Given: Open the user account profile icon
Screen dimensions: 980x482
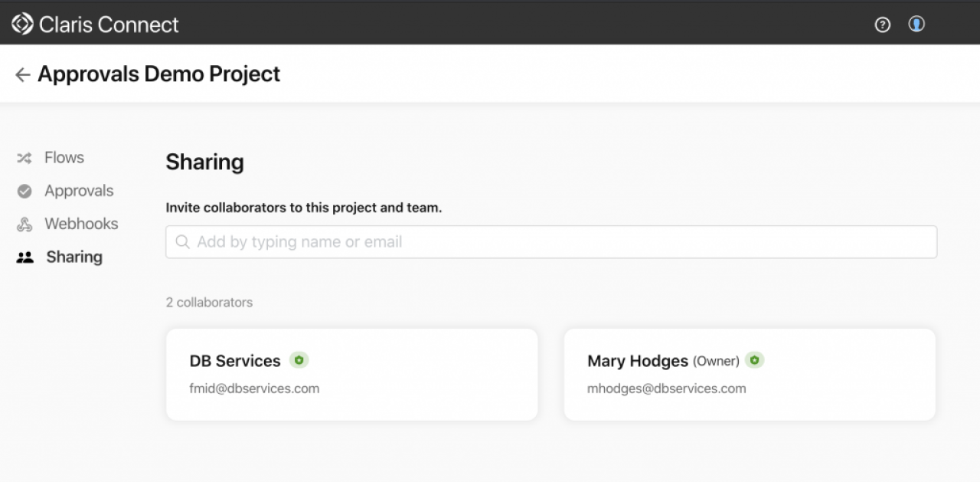Looking at the screenshot, I should (x=916, y=24).
